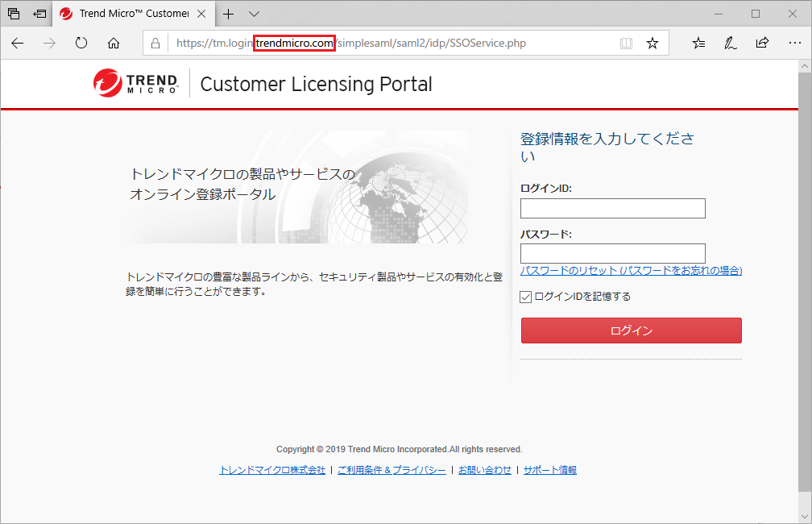Go to the browser home icon
The width and height of the screenshot is (812, 524).
point(114,43)
